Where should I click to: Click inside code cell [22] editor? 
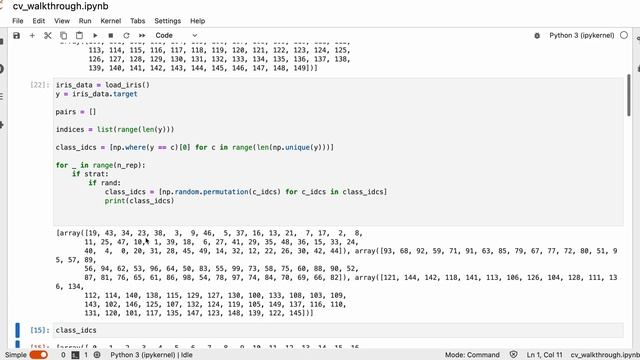(x=338, y=151)
